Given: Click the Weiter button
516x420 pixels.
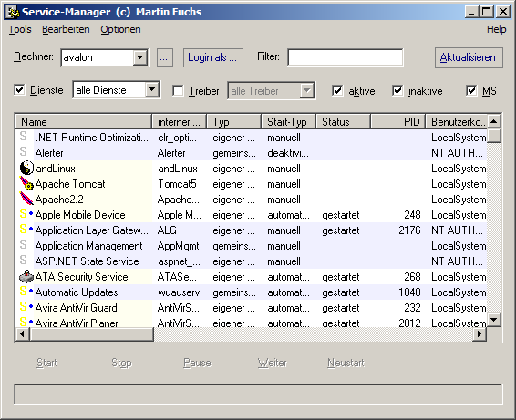Looking at the screenshot, I should 273,363.
